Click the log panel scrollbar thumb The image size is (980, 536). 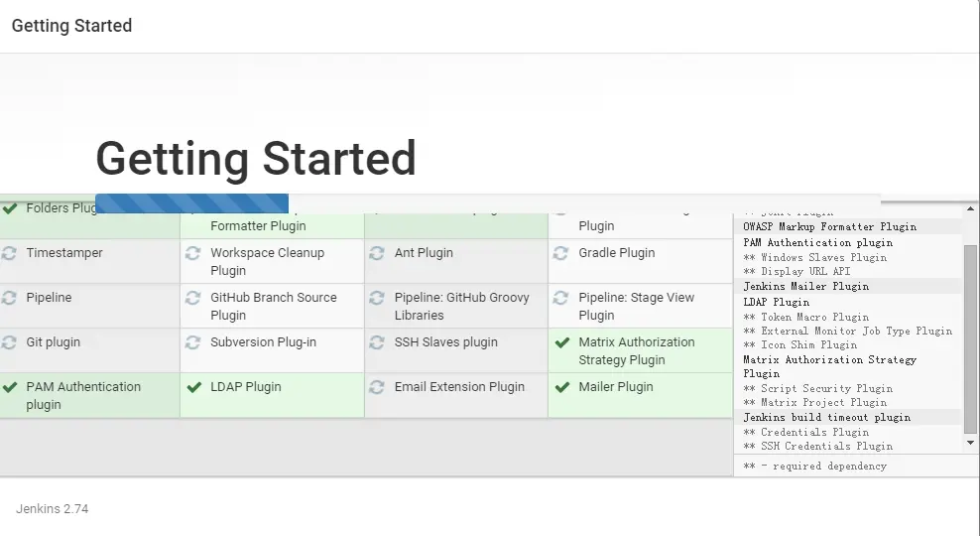click(x=970, y=338)
